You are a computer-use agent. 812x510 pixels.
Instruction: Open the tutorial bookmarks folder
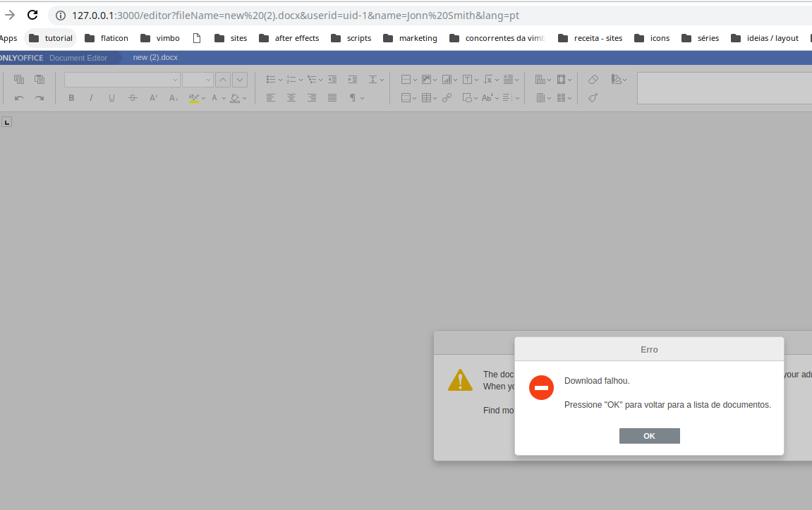coord(50,38)
